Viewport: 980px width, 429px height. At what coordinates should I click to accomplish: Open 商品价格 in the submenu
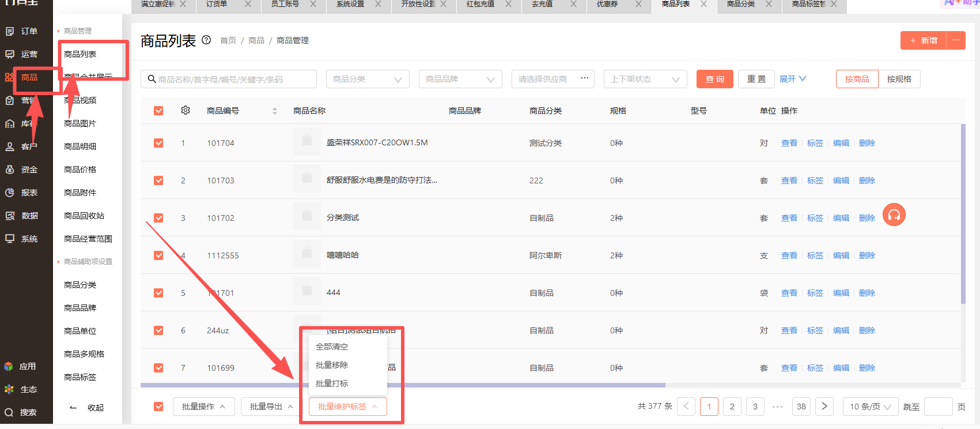pos(80,170)
